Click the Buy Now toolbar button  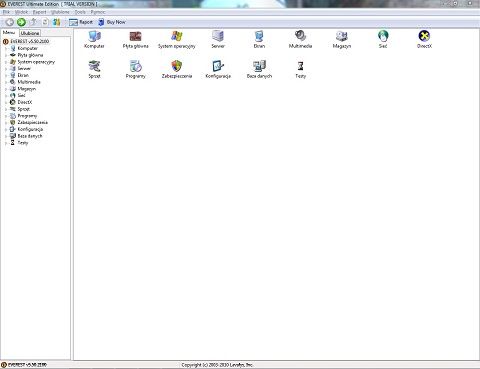pos(112,22)
